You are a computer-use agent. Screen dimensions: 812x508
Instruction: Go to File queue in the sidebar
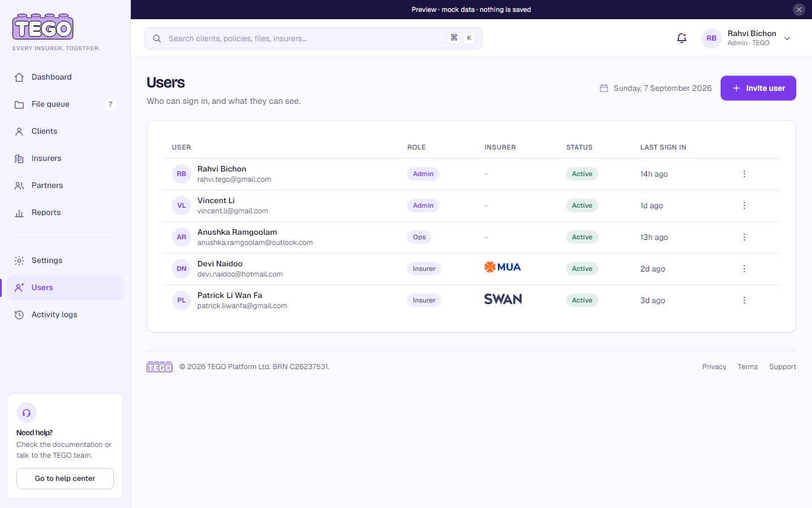(x=65, y=104)
